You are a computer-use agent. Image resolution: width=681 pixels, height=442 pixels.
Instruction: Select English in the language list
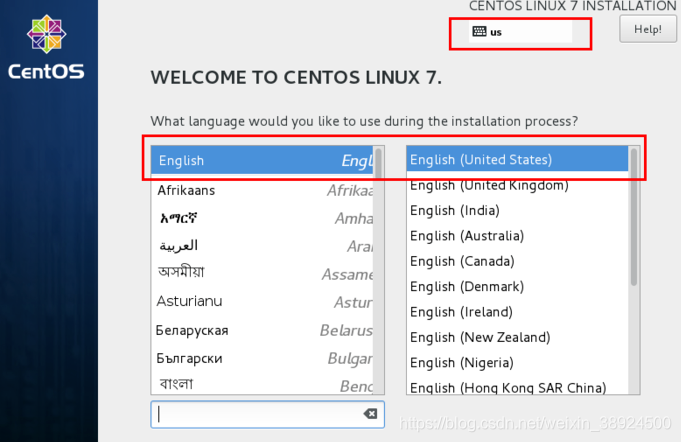point(262,160)
